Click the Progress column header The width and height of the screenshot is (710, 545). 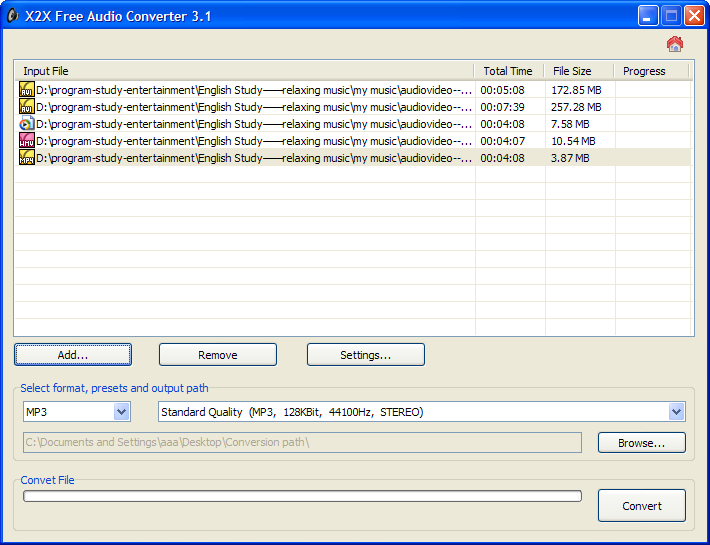652,71
